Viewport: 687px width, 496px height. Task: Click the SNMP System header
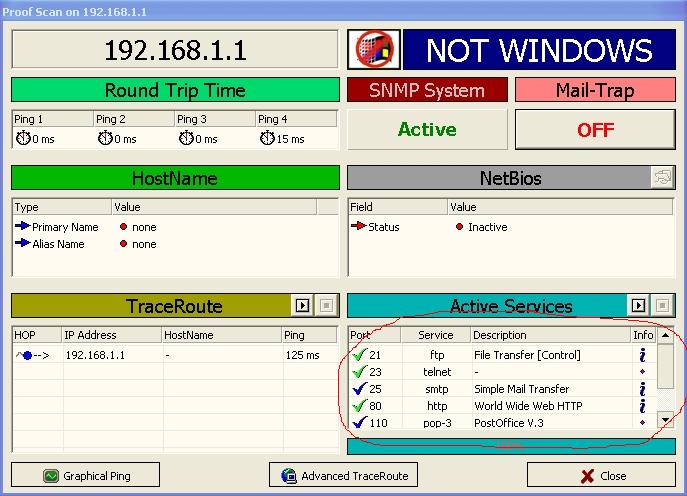coord(427,90)
